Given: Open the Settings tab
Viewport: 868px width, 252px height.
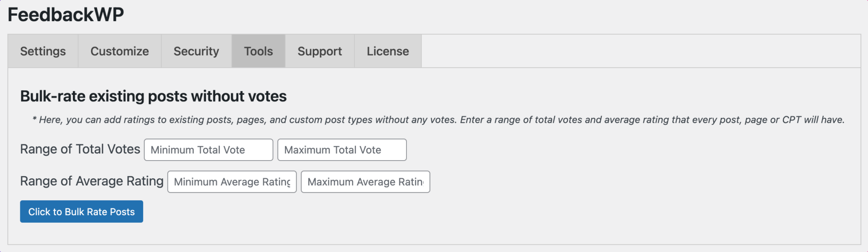Looking at the screenshot, I should [43, 51].
